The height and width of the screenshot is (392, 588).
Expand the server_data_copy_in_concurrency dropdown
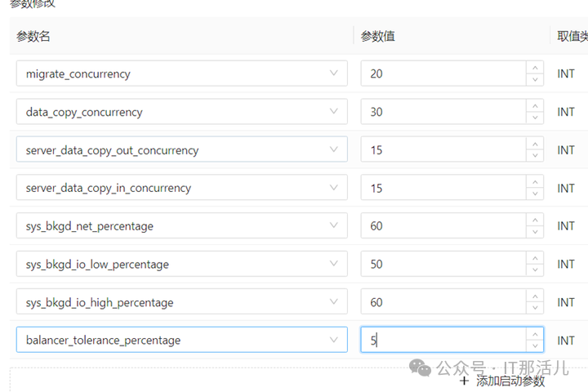(333, 188)
